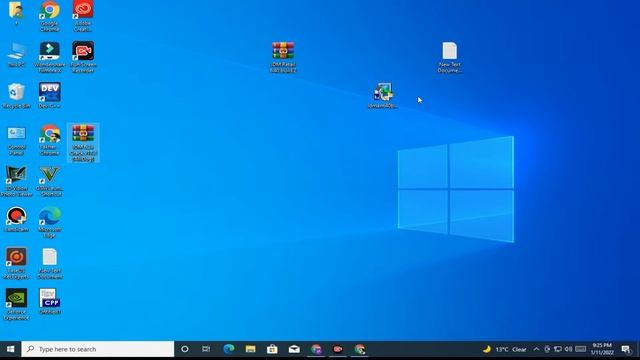Show hidden system tray icons
The width and height of the screenshot is (640, 360).
click(536, 349)
